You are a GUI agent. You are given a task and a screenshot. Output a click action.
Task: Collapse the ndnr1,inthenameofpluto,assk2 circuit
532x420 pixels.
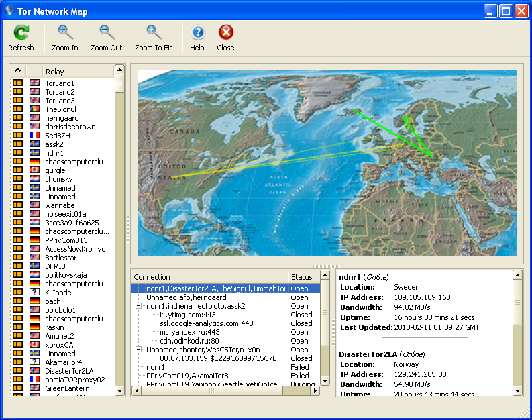pos(138,306)
